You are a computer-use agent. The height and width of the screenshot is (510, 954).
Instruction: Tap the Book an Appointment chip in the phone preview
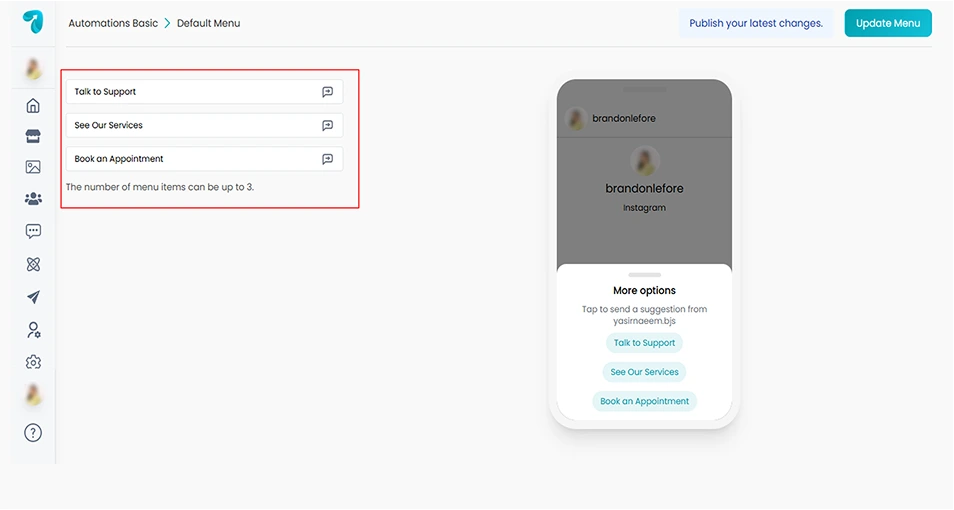(x=644, y=401)
